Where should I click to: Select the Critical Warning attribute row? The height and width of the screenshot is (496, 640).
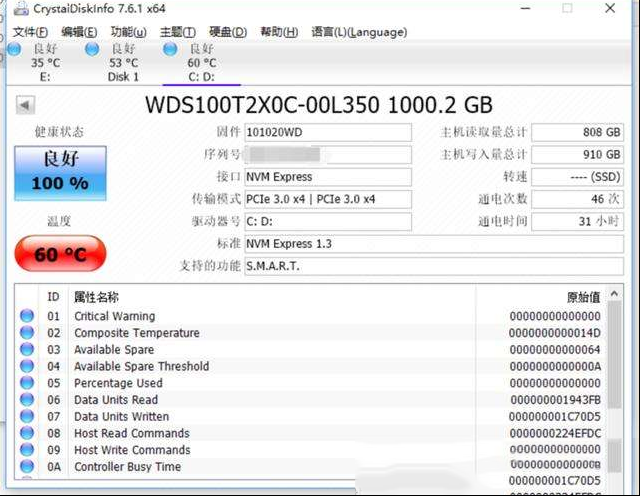pos(311,316)
